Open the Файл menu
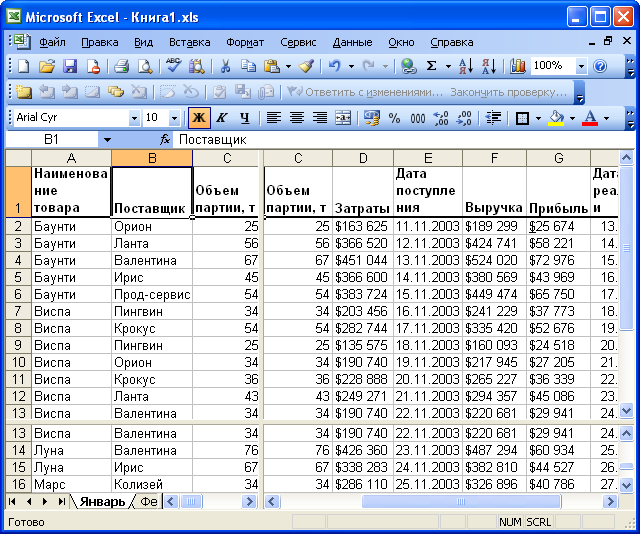Screen dimensions: 640x534 click(x=52, y=42)
